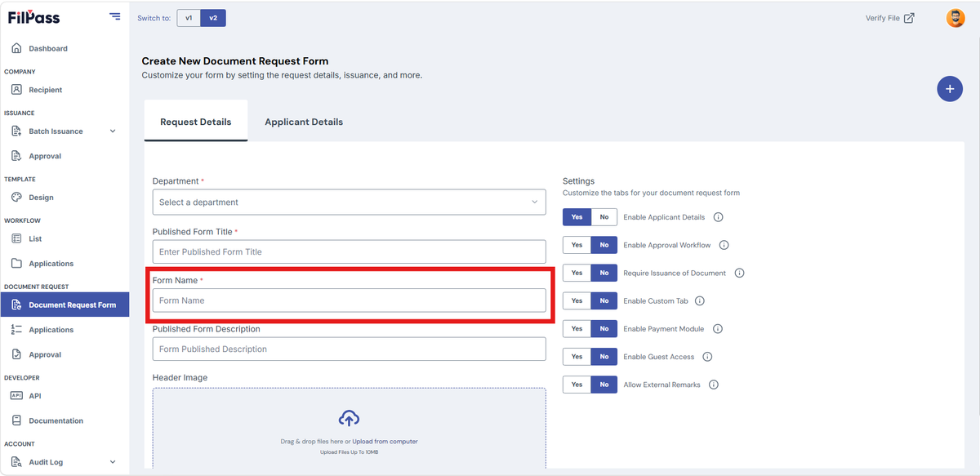Screen dimensions: 980x476
Task: Click info icon for Allow External Remarks
Action: (714, 385)
